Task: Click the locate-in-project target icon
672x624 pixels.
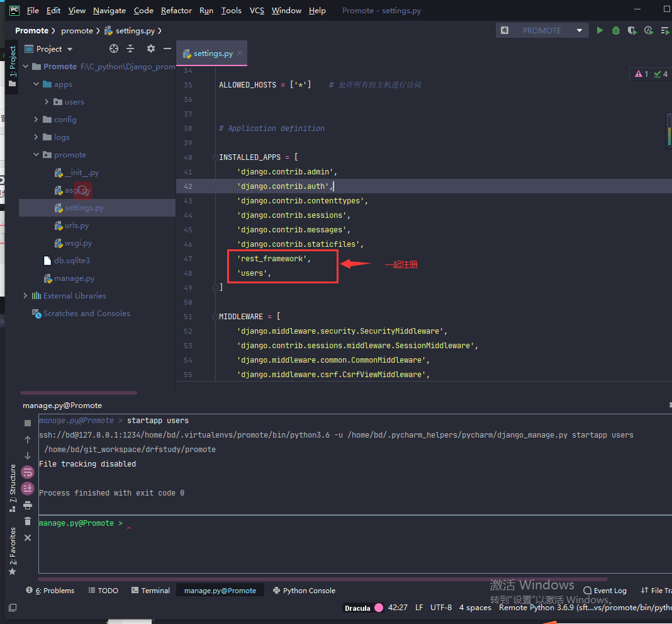Action: 113,49
